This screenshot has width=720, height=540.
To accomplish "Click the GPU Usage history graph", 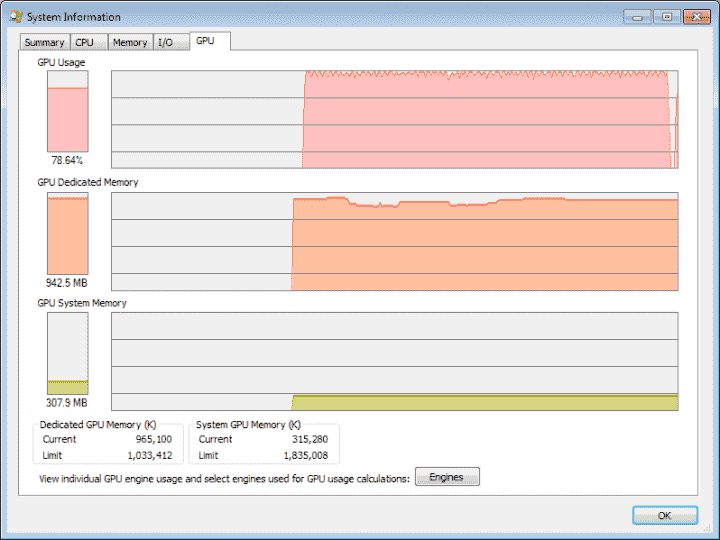I will [394, 119].
